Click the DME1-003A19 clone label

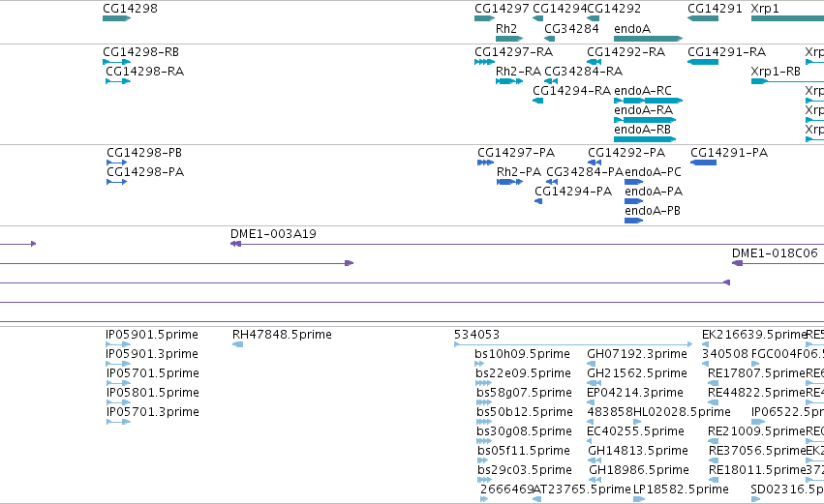[273, 234]
